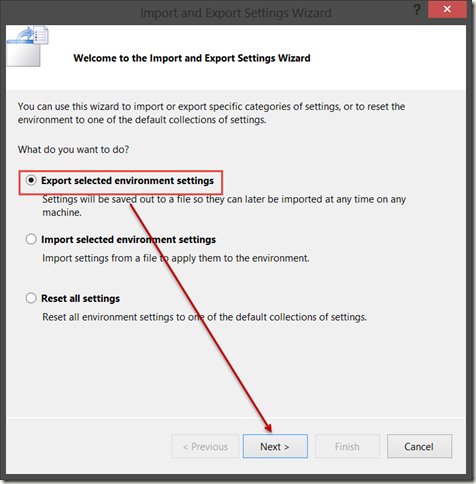
Task: Click the Welcome to the Import and Export heading
Action: click(x=192, y=58)
